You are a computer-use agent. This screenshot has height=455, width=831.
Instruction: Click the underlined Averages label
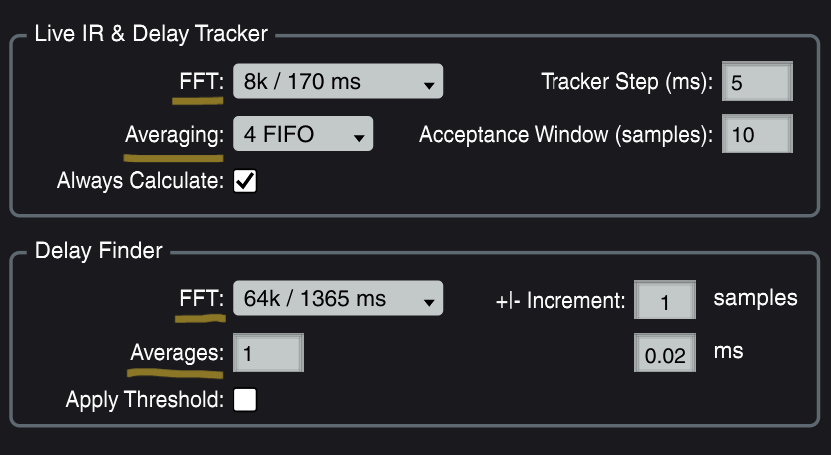(176, 352)
